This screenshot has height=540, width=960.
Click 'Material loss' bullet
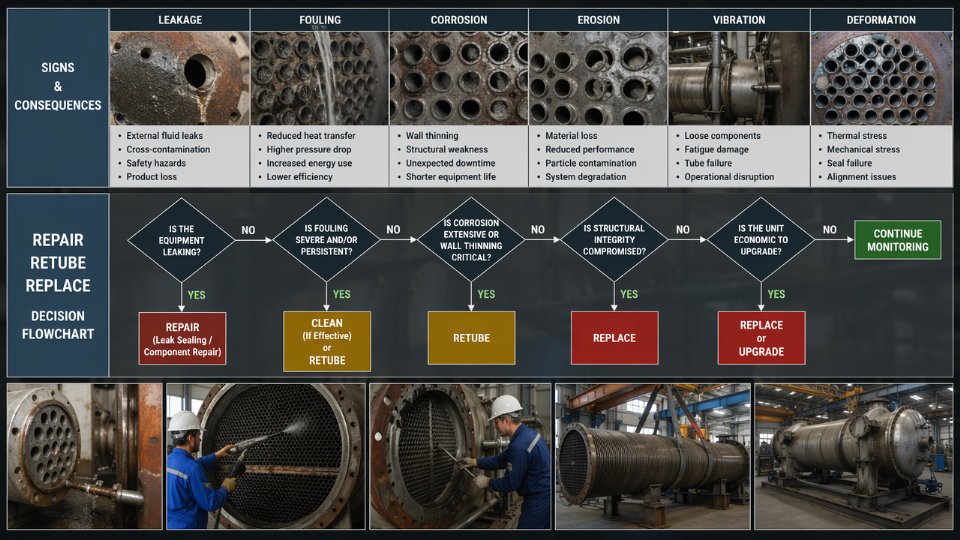(x=571, y=136)
